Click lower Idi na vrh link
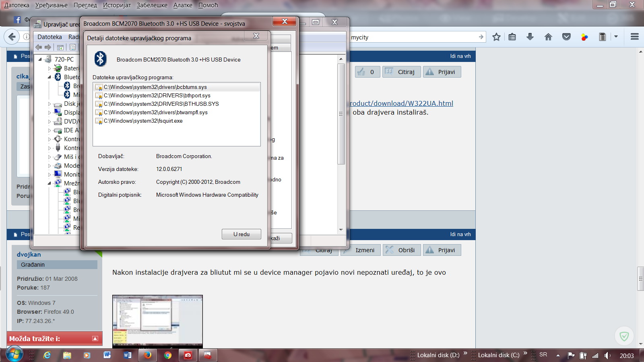644x362 pixels. tap(460, 234)
